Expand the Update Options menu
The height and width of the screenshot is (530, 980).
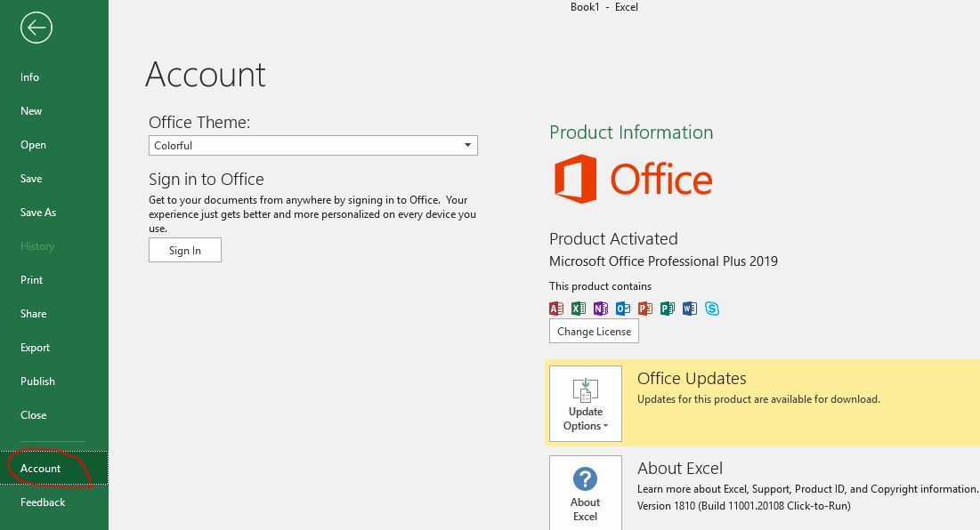click(x=586, y=404)
